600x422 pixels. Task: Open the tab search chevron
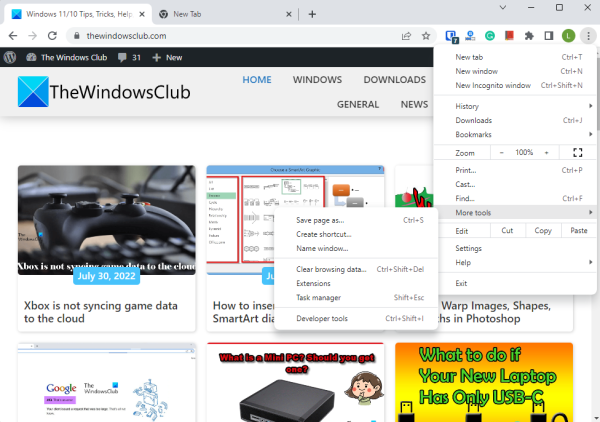[x=503, y=8]
